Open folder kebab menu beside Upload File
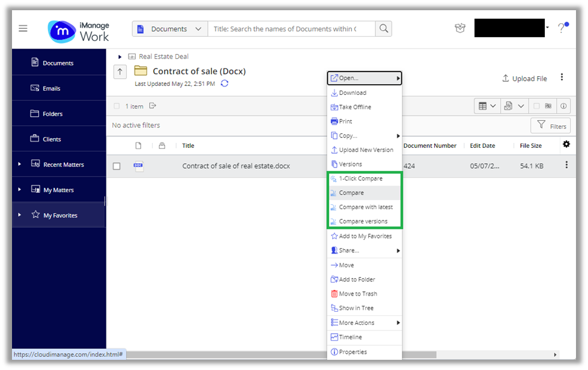This screenshot has height=370, width=588. tap(562, 77)
